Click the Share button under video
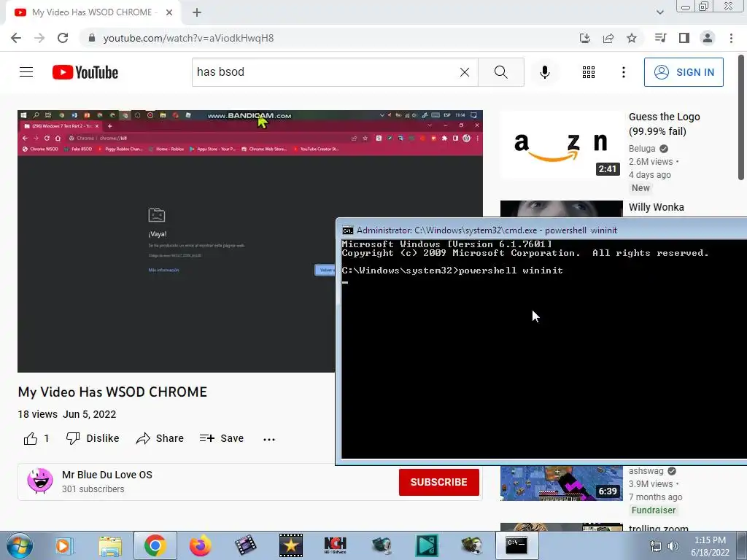The width and height of the screenshot is (747, 560). [160, 438]
